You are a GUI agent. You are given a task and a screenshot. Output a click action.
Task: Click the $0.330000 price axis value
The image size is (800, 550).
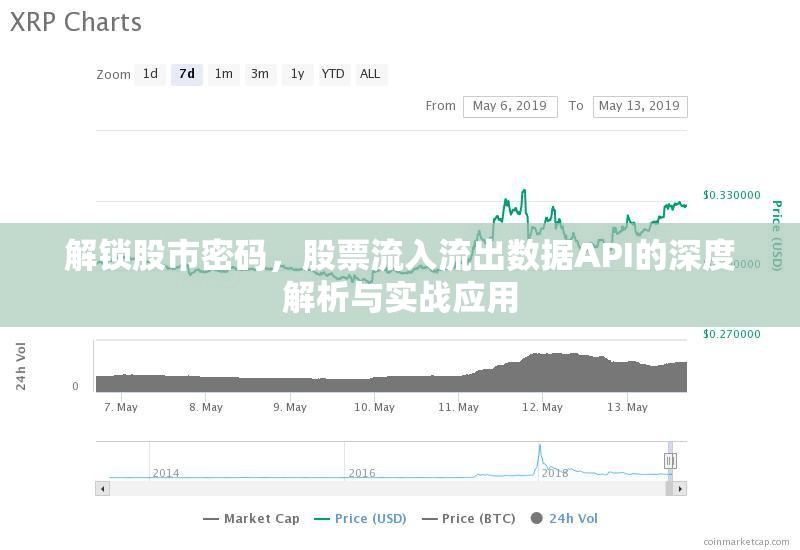point(732,195)
